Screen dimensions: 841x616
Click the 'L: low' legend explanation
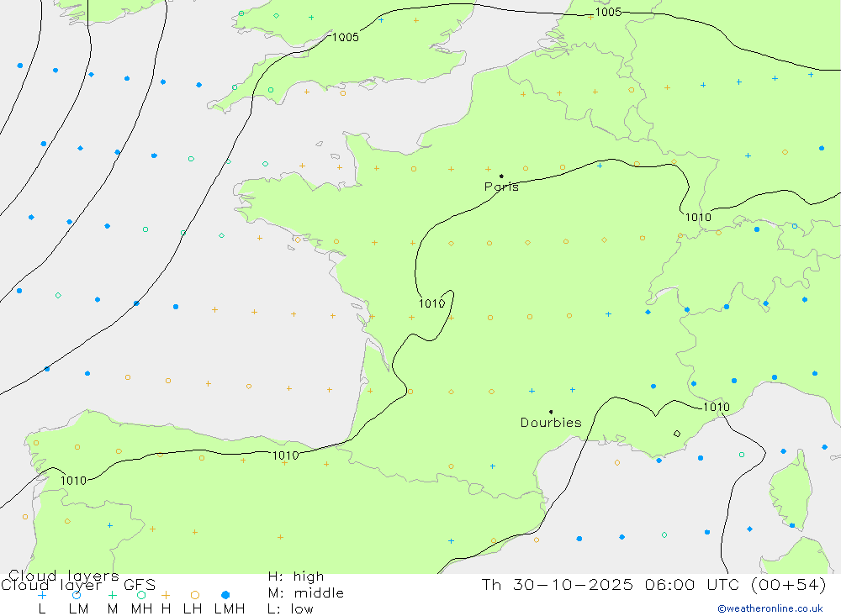(290, 609)
